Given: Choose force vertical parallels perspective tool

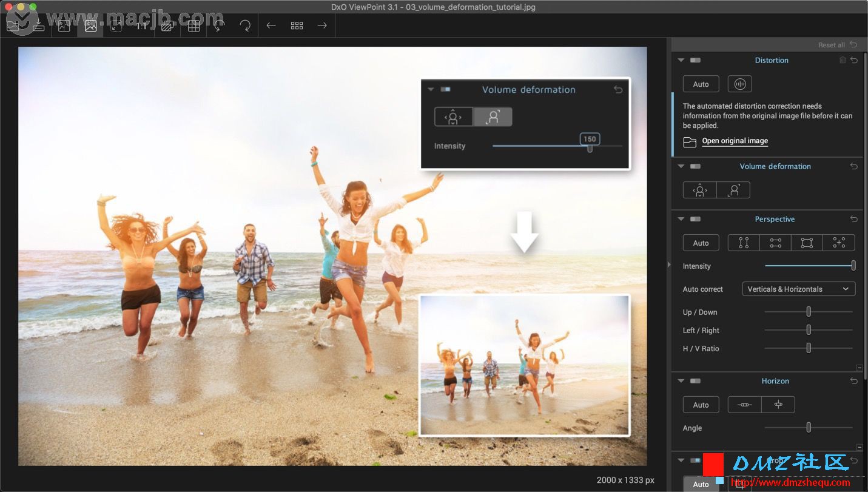Looking at the screenshot, I should coord(744,243).
